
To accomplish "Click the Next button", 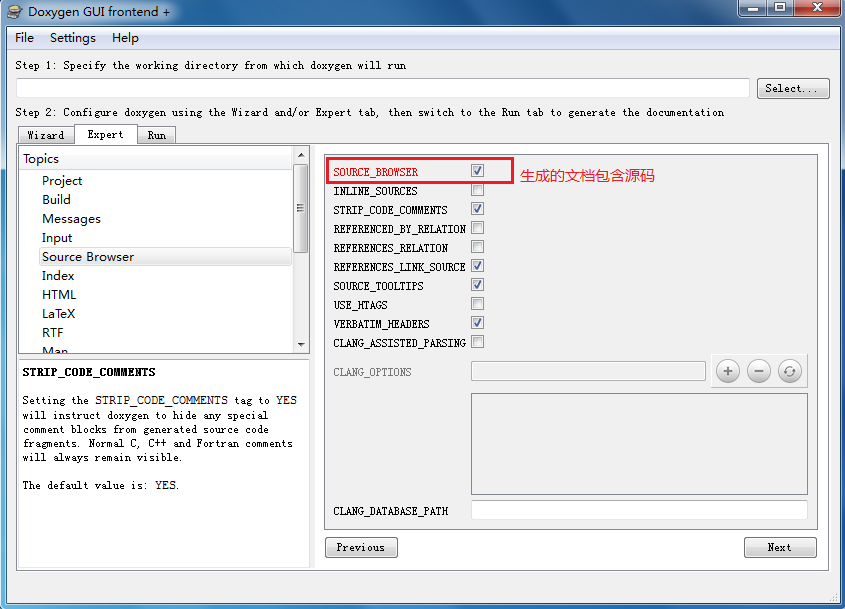I will [x=780, y=548].
